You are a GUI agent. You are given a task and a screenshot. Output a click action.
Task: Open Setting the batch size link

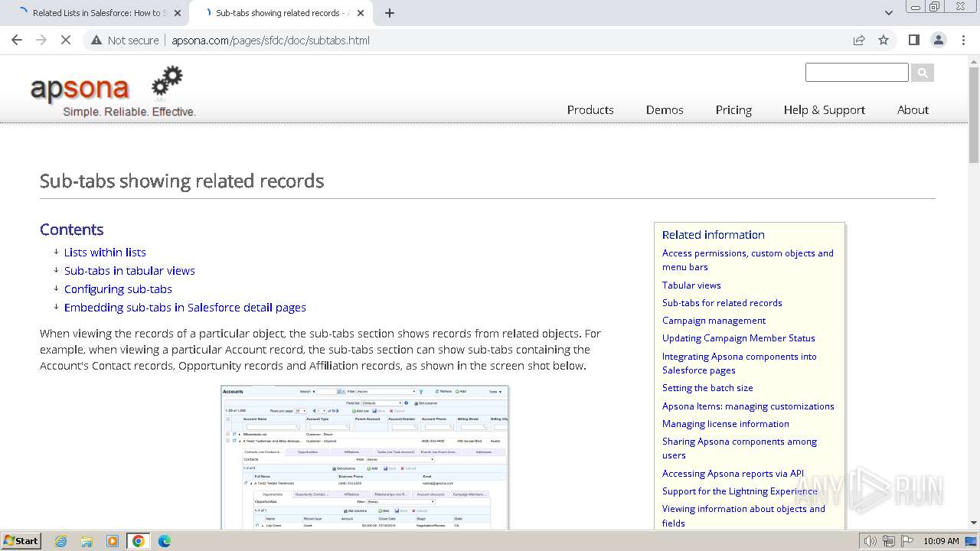tap(707, 387)
